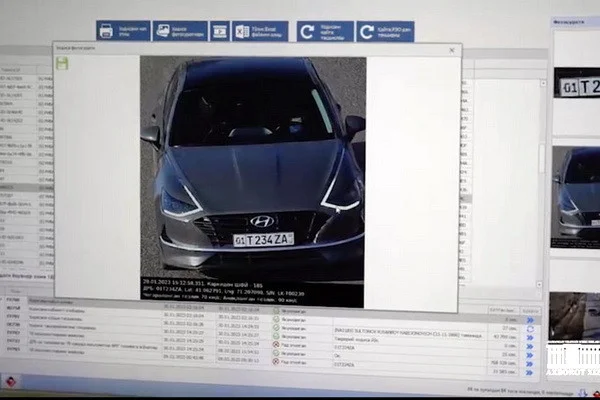Select the car thumbnail in right panel

click(x=576, y=197)
